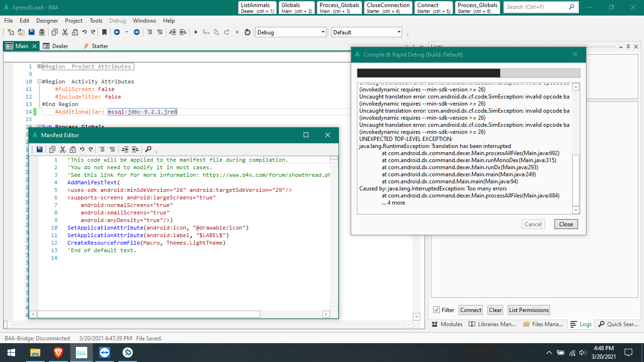
Task: Click the navigate backward arrow icon
Action: 116,33
